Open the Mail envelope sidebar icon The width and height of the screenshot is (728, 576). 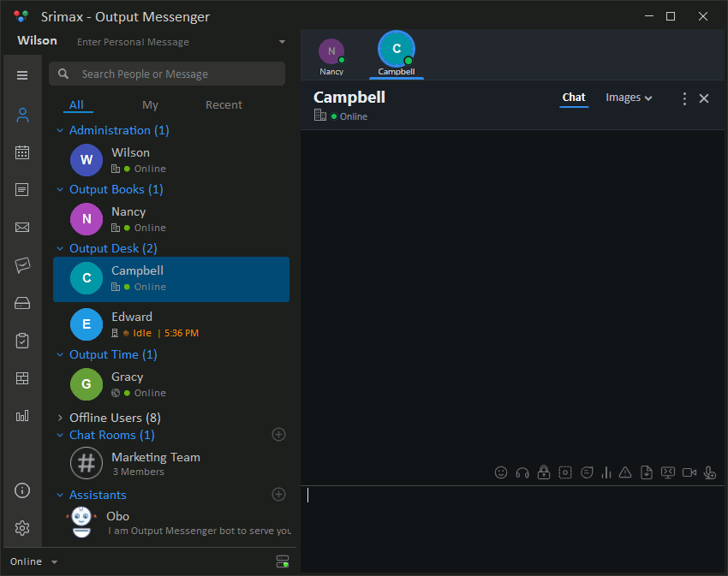(x=21, y=227)
